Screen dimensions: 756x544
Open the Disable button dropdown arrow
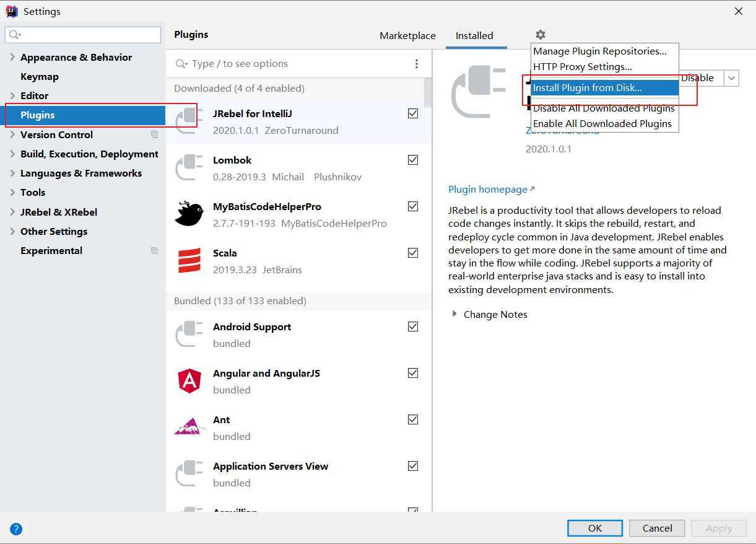[731, 78]
